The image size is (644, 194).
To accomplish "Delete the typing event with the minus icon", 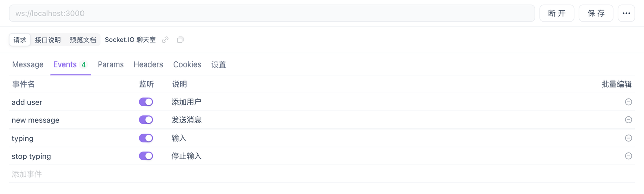I will pyautogui.click(x=628, y=138).
